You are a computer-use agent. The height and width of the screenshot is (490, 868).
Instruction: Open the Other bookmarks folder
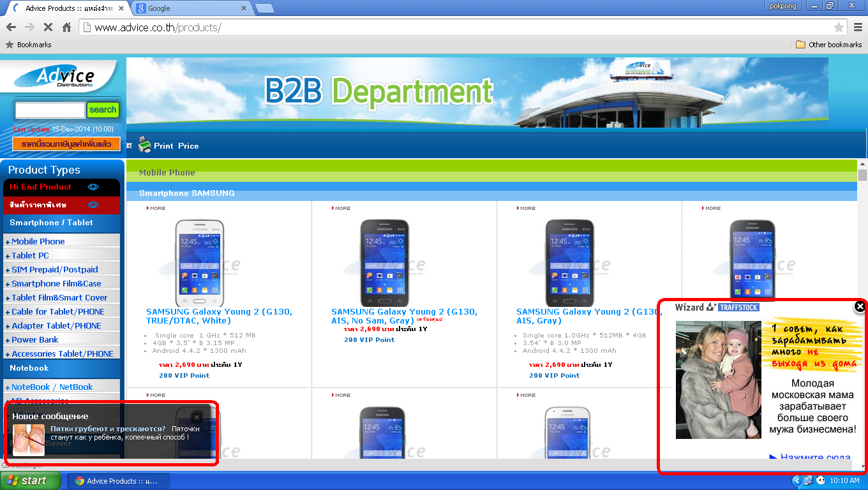pyautogui.click(x=828, y=45)
